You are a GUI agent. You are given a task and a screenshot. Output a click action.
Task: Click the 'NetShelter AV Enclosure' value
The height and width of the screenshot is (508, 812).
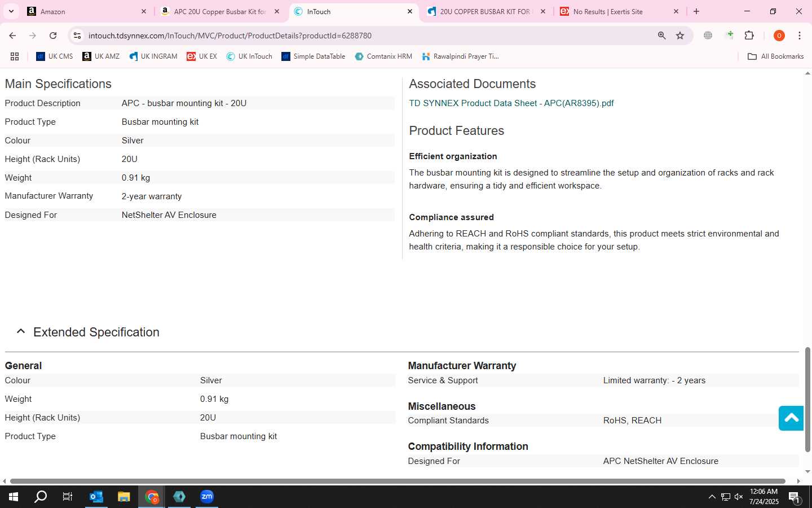(169, 215)
